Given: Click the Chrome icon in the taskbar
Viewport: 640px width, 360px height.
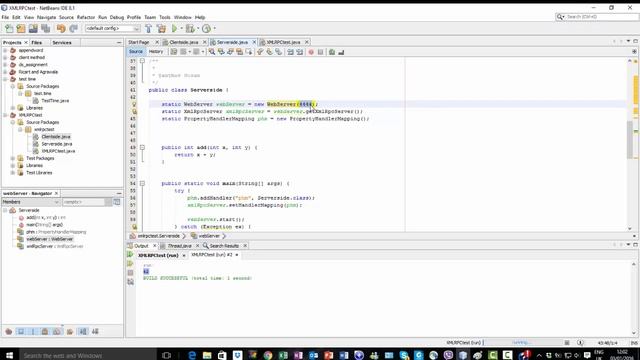Looking at the screenshot, I should (x=268, y=355).
